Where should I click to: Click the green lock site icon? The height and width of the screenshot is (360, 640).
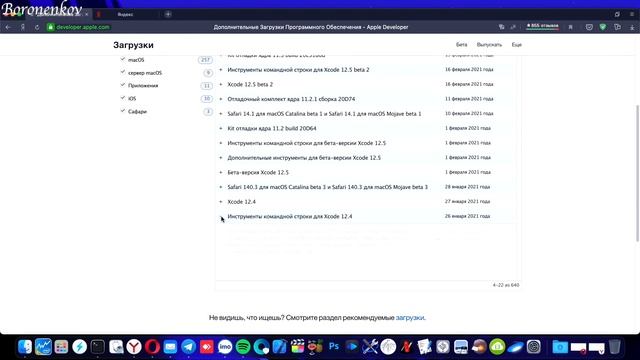[50, 27]
